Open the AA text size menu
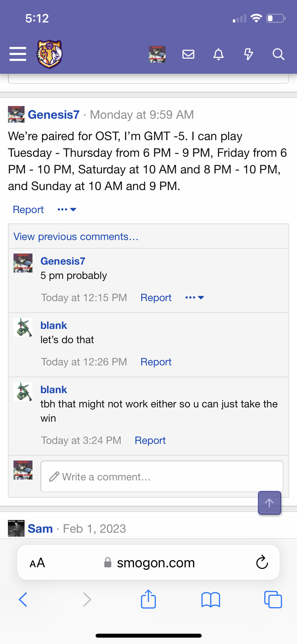Viewport: 297px width, 644px height. click(37, 563)
